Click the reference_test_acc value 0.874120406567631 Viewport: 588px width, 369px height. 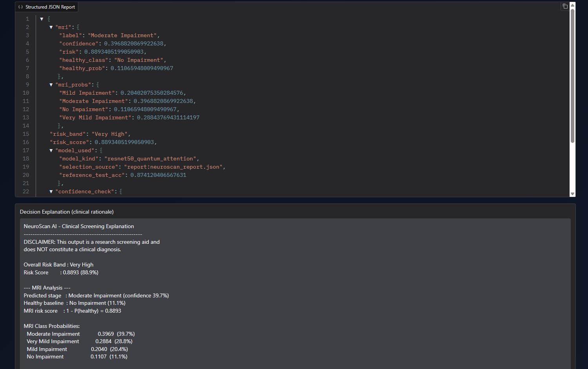coord(158,175)
